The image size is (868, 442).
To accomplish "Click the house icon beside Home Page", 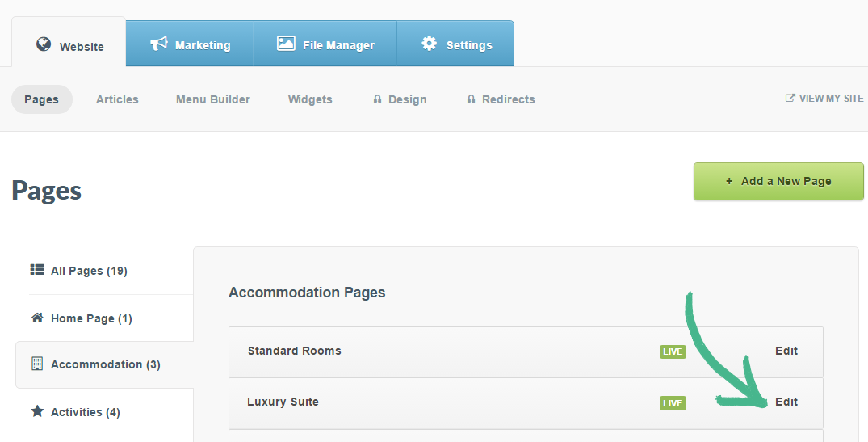I will (x=37, y=318).
